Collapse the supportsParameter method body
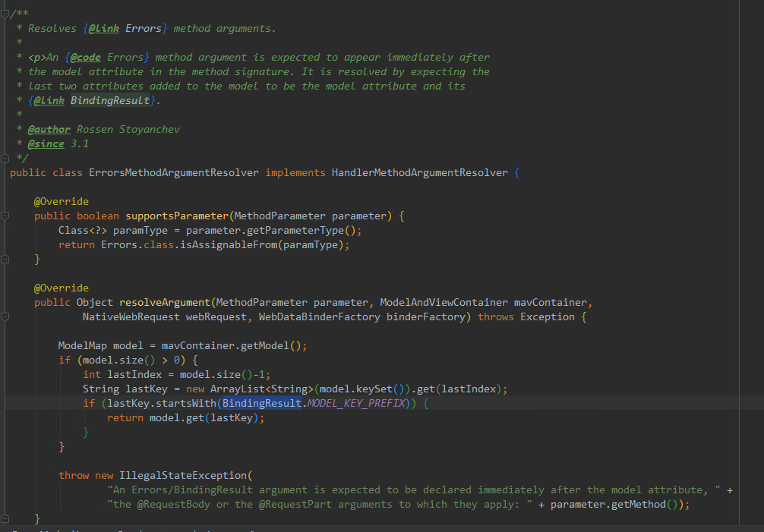The width and height of the screenshot is (764, 532). (6, 216)
